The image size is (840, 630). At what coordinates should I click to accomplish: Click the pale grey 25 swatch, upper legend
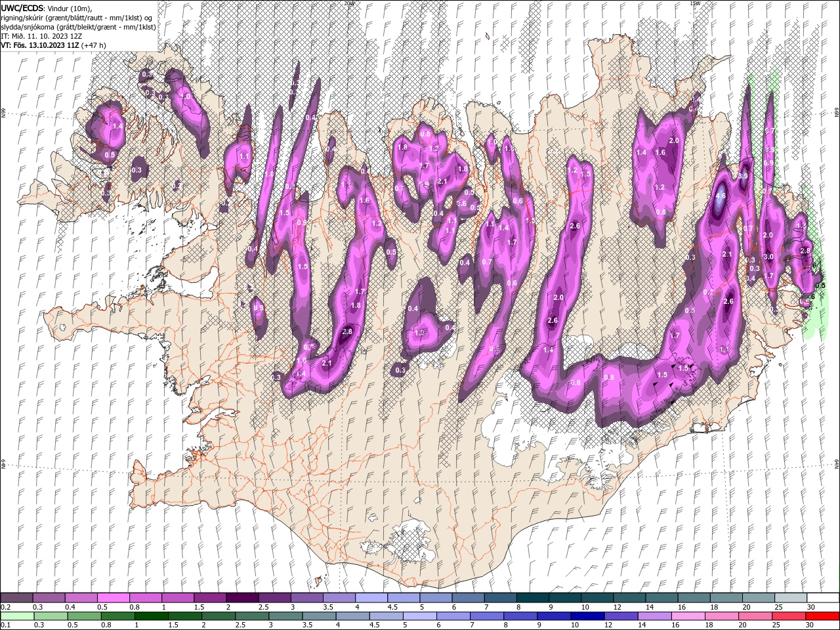[789, 597]
